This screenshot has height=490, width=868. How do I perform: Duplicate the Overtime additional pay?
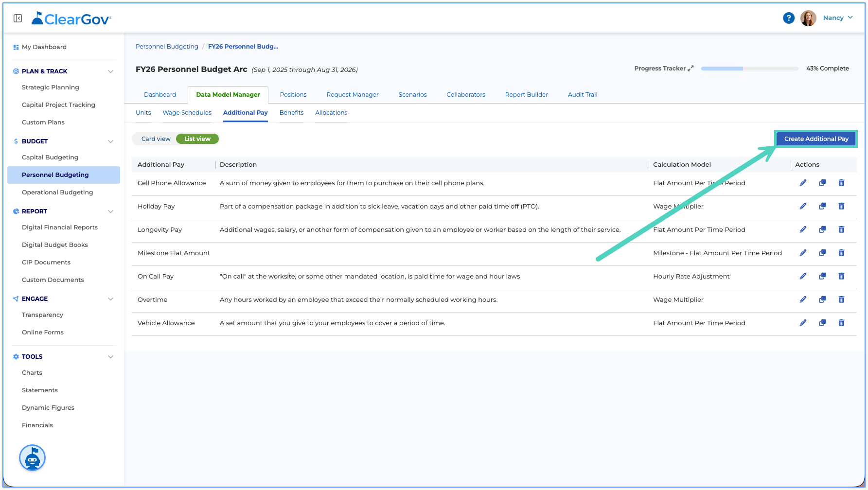pos(822,299)
